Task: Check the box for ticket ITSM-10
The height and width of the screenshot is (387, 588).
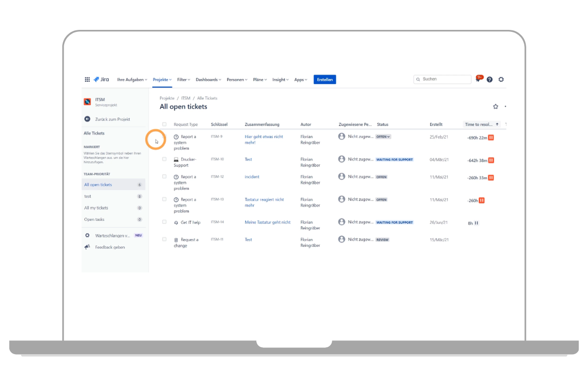Action: pos(165,159)
